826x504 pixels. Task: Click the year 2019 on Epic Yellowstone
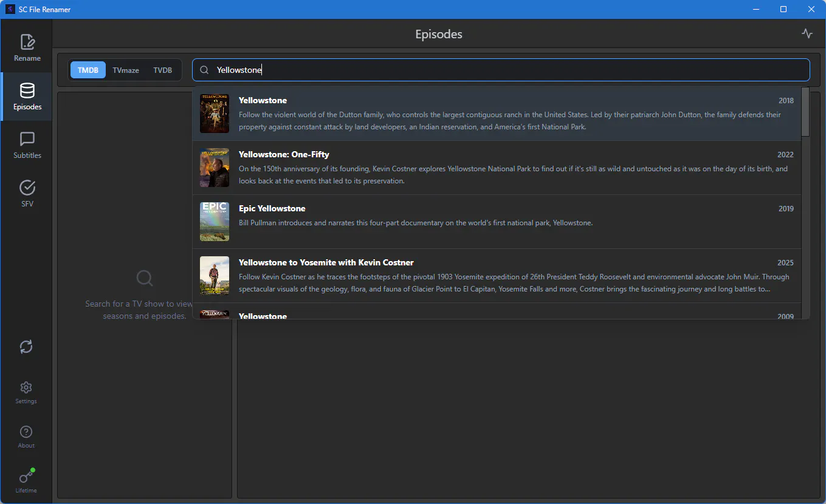tap(786, 209)
